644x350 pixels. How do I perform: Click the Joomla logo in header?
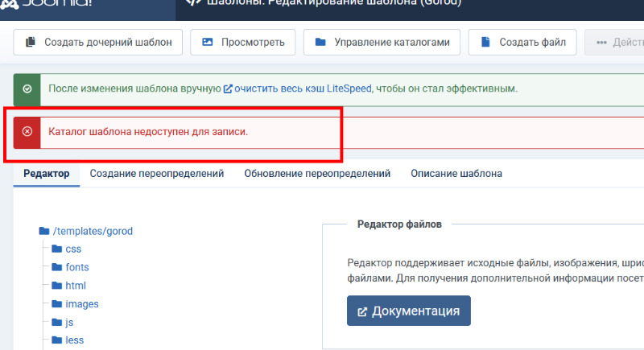(x=48, y=3)
